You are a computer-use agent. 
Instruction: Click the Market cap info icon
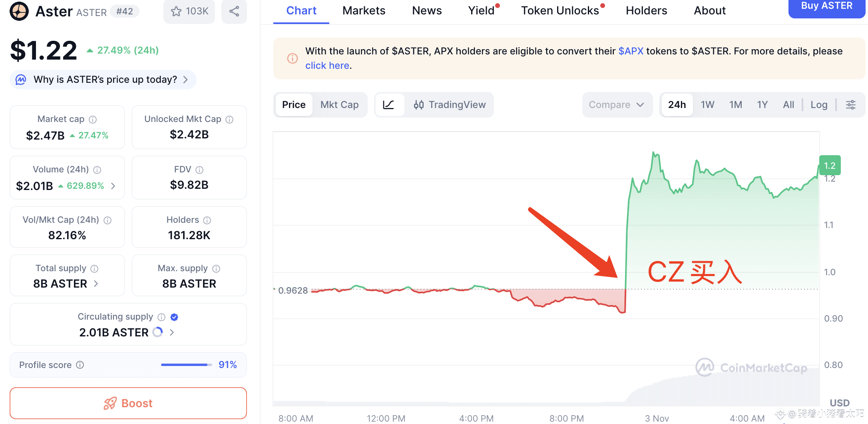(93, 120)
